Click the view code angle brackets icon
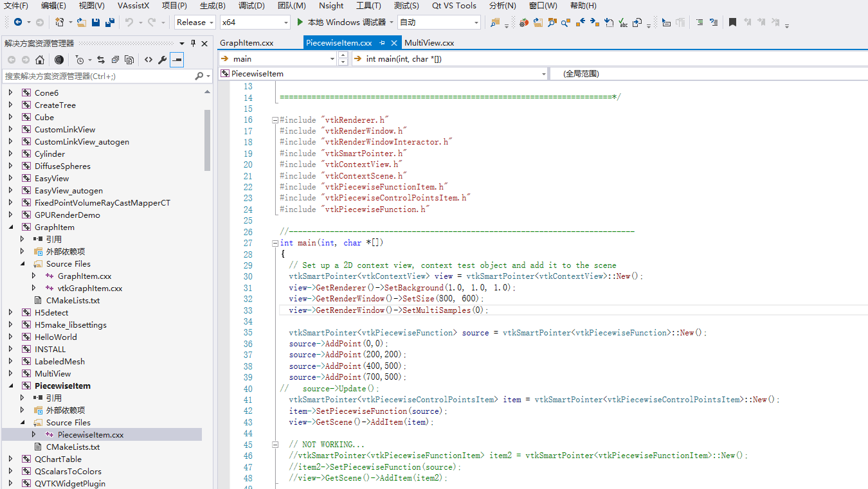 [x=149, y=60]
